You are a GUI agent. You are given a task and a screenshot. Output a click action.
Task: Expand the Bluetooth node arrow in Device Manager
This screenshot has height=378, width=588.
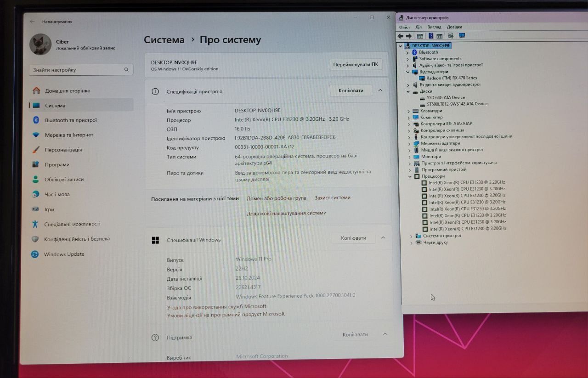coord(407,52)
